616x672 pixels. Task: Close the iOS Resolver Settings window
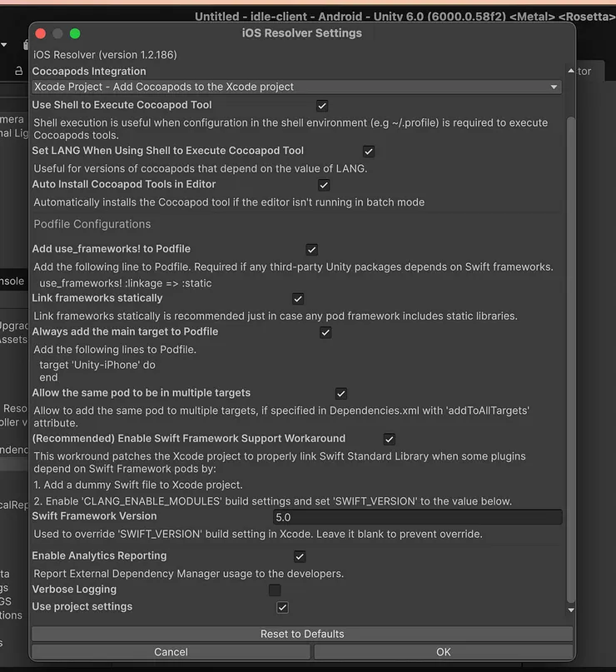[x=41, y=33]
